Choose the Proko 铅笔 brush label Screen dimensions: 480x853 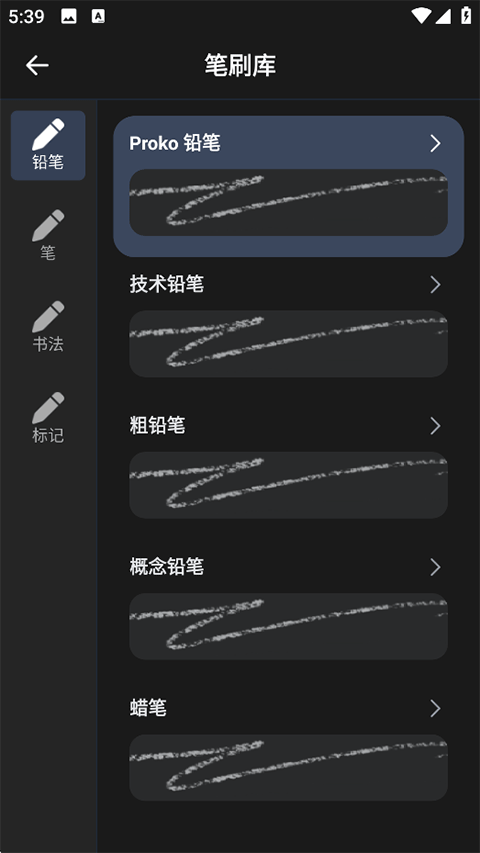pyautogui.click(x=175, y=144)
